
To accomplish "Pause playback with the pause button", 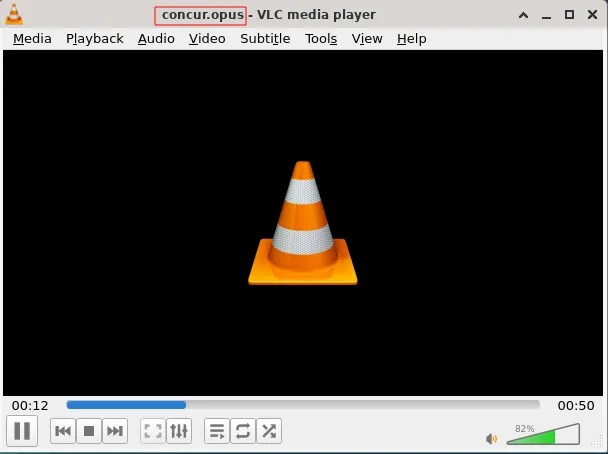I will click(x=22, y=431).
